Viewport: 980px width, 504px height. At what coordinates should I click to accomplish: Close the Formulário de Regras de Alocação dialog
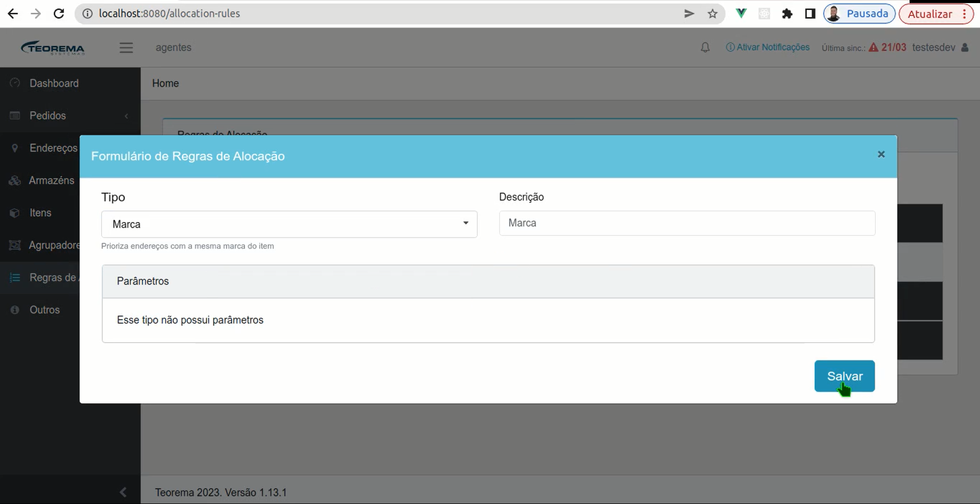coord(881,154)
